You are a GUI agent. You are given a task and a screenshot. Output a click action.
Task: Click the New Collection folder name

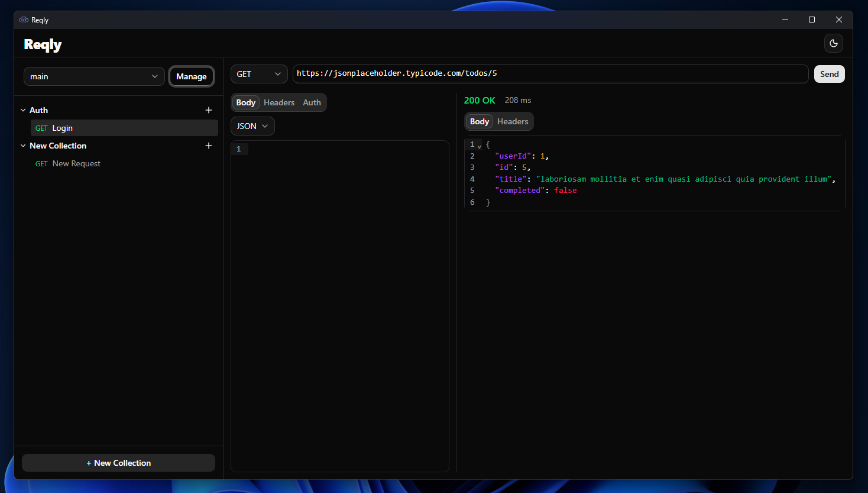click(58, 146)
